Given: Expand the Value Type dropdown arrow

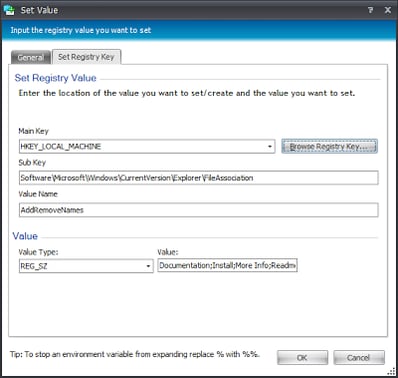Looking at the screenshot, I should click(x=148, y=266).
